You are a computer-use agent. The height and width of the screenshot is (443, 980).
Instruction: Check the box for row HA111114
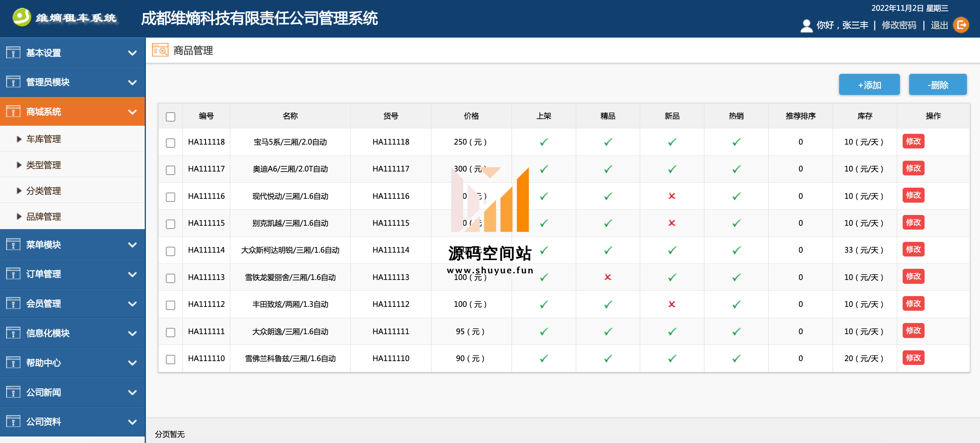pyautogui.click(x=171, y=251)
